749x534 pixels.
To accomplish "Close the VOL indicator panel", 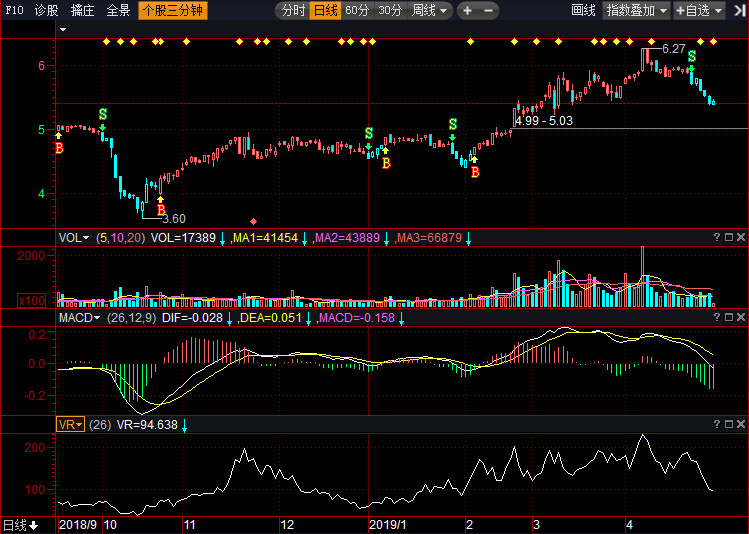I will pyautogui.click(x=740, y=237).
